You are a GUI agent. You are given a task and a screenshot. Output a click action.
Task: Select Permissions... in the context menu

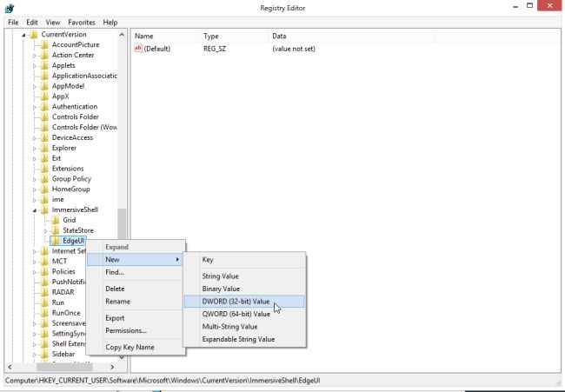pyautogui.click(x=136, y=331)
